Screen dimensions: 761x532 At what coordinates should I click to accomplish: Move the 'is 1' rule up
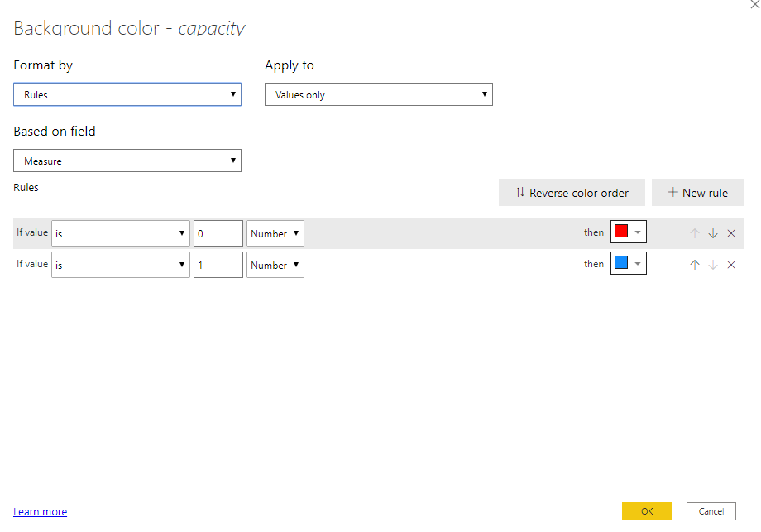tap(695, 265)
